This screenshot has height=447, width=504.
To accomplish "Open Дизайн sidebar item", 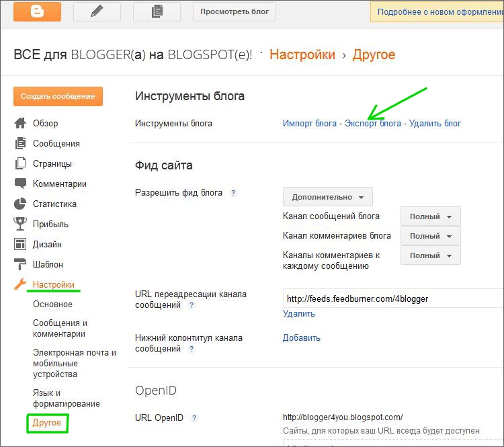I will (x=47, y=244).
